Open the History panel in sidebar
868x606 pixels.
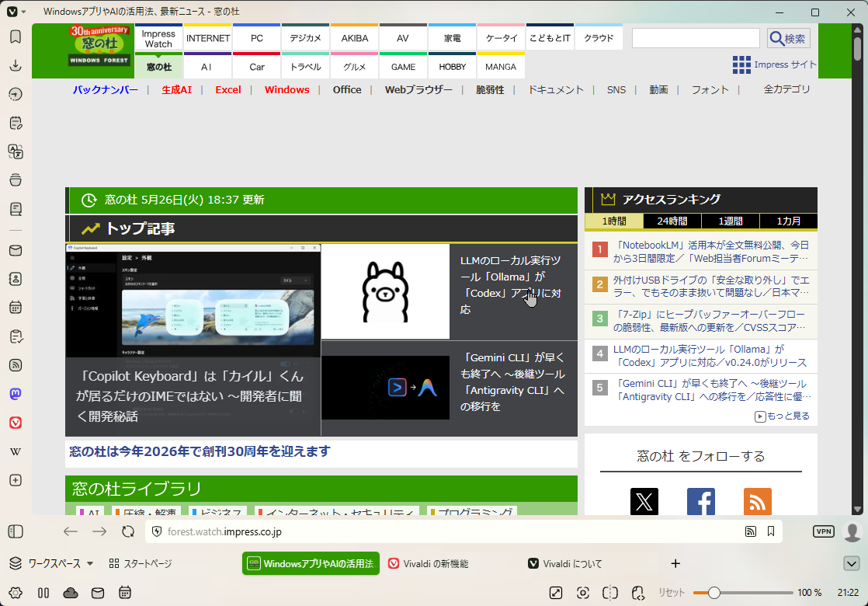pos(16,94)
